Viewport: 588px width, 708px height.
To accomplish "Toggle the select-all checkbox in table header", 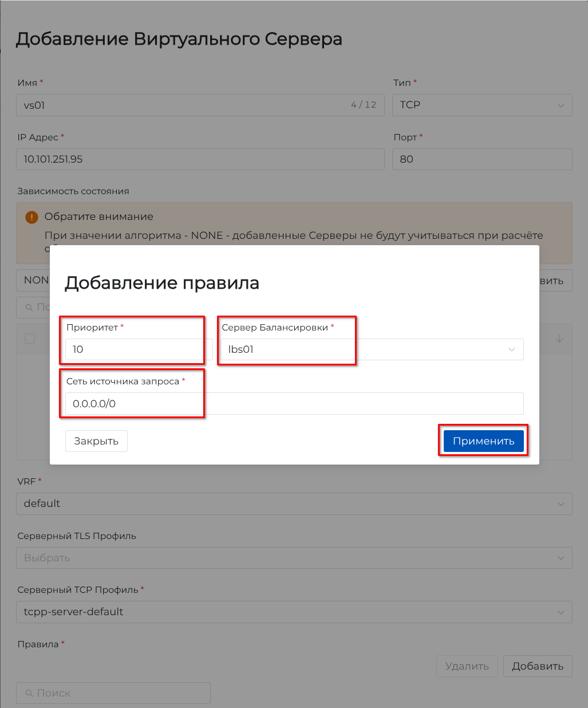I will (30, 339).
